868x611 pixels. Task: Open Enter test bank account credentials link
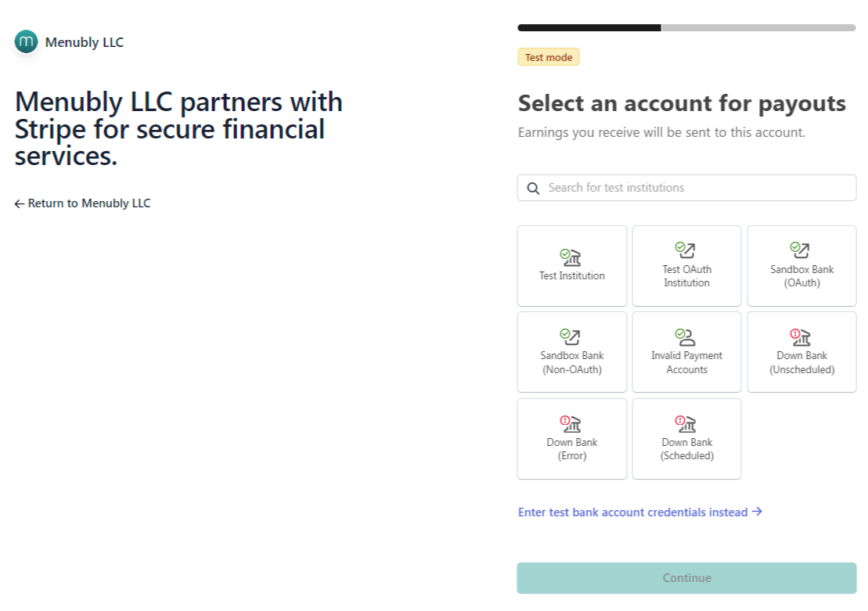[x=639, y=512]
